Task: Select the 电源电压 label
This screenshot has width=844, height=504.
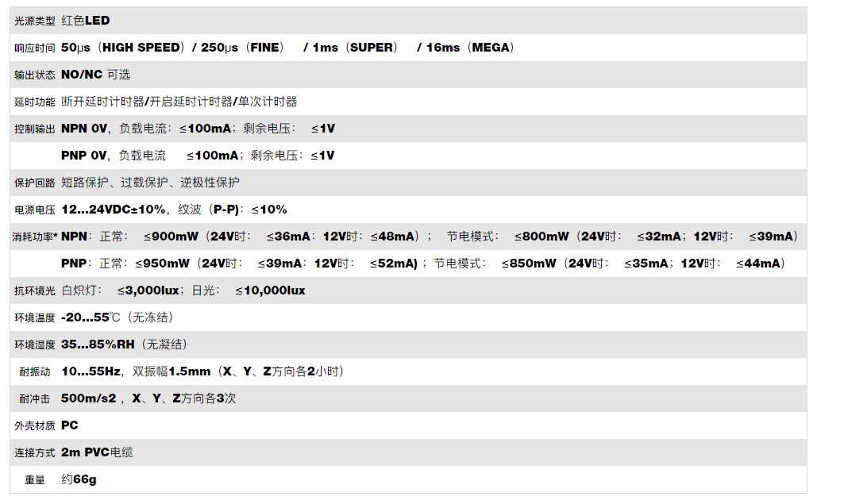Action: click(34, 210)
